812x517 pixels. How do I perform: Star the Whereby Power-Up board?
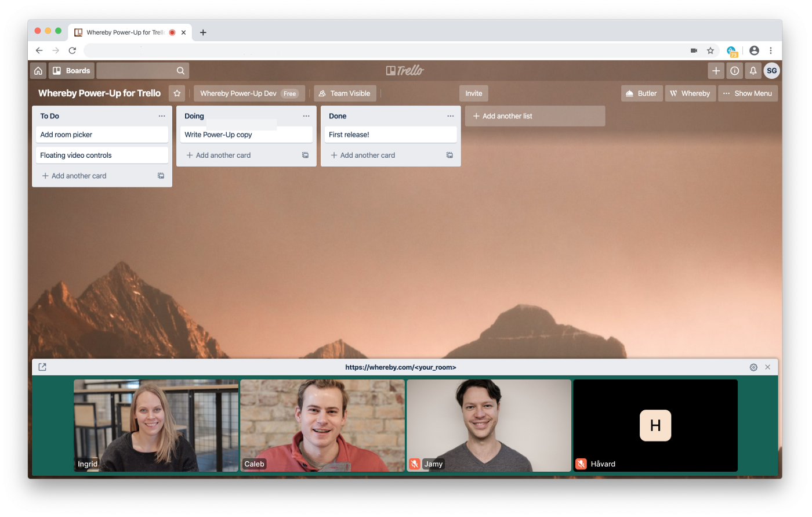(177, 93)
